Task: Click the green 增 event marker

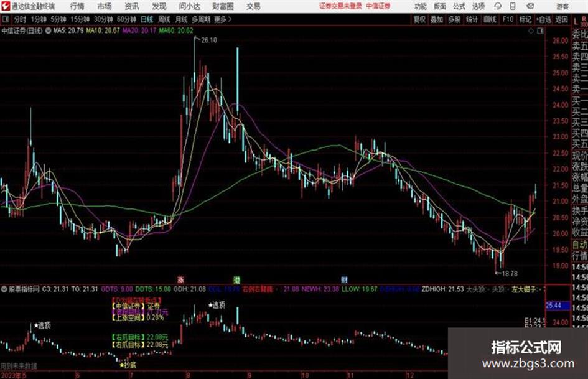Action: click(236, 280)
